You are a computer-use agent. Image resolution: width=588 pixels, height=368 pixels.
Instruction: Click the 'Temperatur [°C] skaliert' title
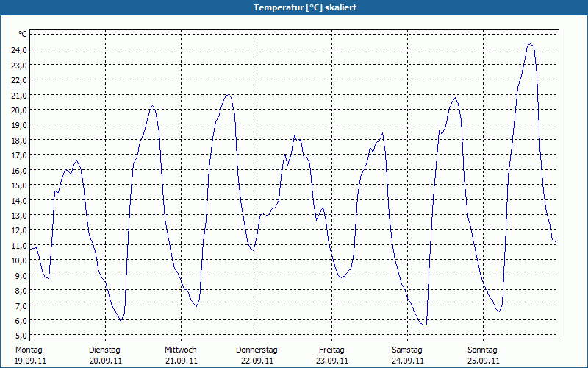(x=305, y=7)
